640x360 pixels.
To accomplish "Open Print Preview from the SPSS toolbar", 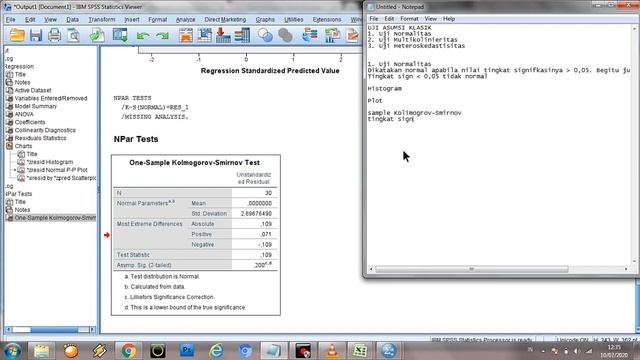I will click(73, 36).
